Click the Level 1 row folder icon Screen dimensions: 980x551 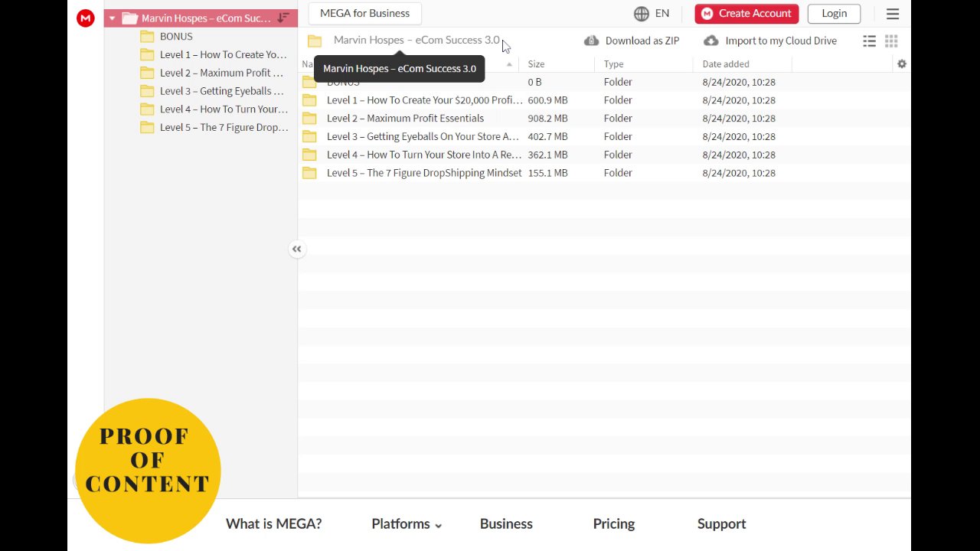point(309,100)
